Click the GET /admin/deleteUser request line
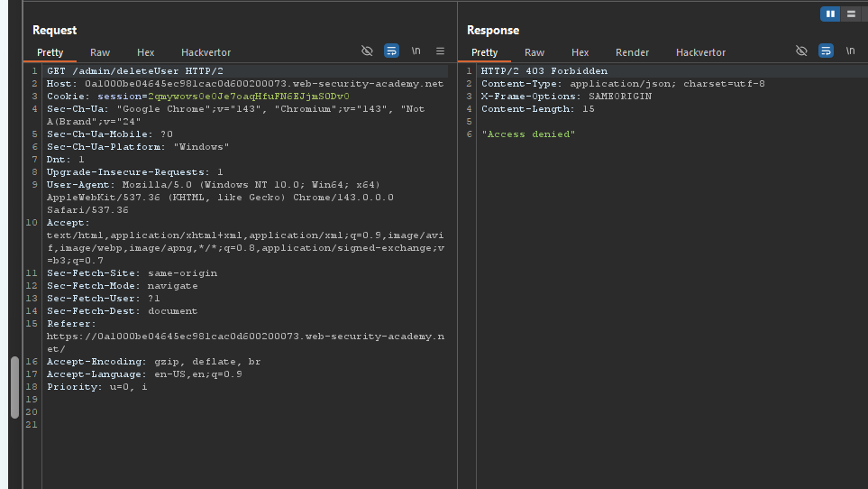Image resolution: width=868 pixels, height=489 pixels. pos(135,71)
